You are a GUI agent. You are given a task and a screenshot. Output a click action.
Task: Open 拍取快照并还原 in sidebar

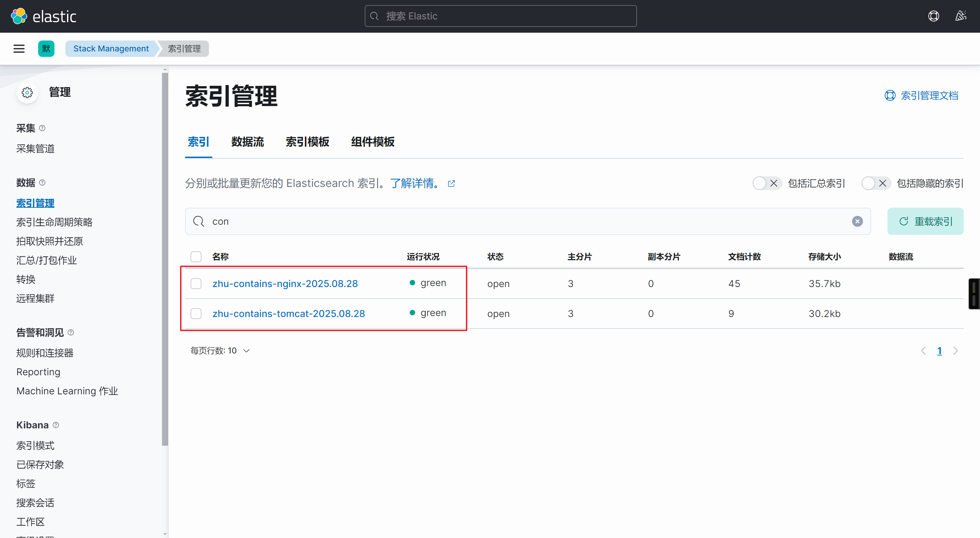point(49,241)
